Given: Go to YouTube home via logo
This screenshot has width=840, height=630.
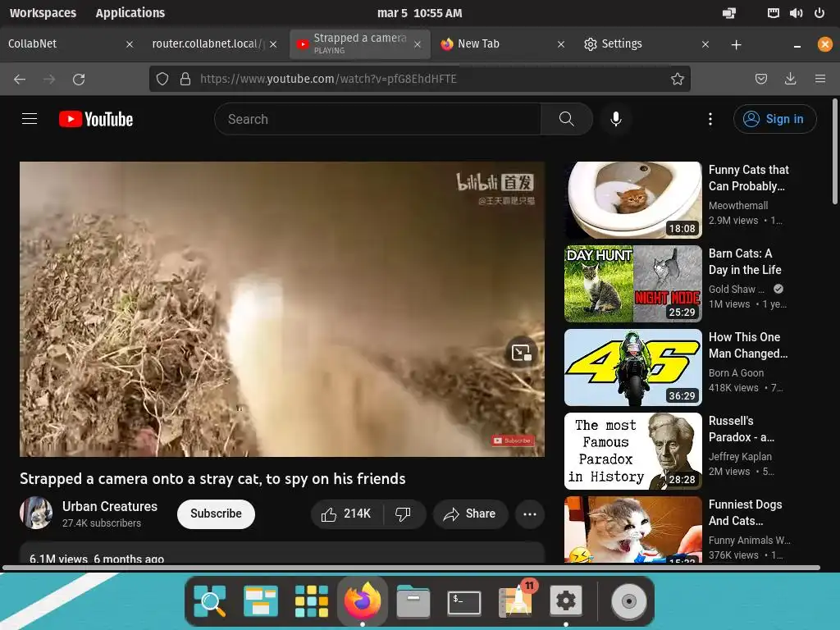Looking at the screenshot, I should (96, 119).
